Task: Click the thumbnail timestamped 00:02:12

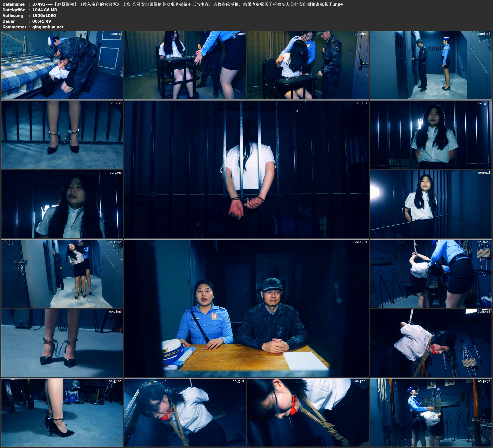Action: pos(62,65)
